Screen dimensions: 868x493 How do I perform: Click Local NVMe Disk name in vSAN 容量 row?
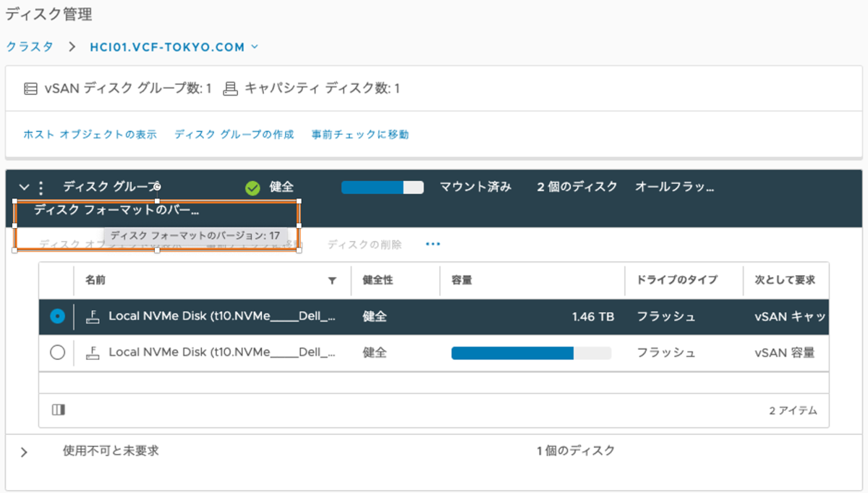pyautogui.click(x=222, y=353)
